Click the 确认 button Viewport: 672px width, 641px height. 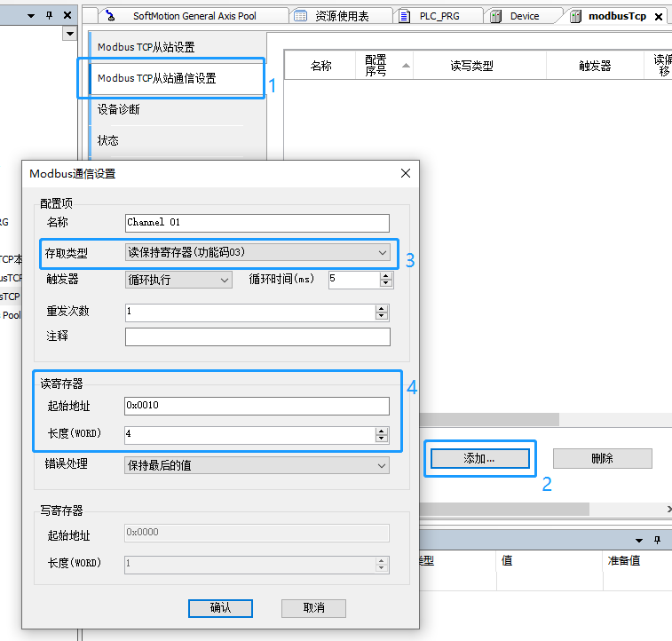[x=220, y=608]
